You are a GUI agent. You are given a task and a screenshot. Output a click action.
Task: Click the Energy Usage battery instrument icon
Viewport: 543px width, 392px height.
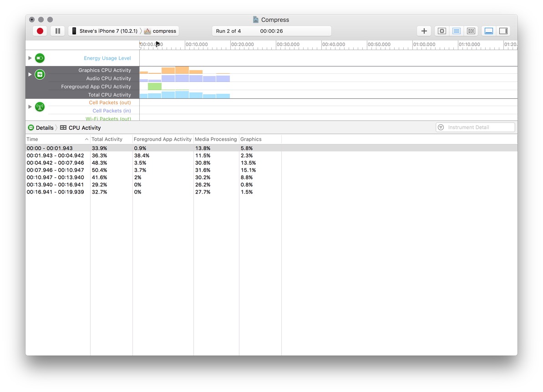click(40, 58)
